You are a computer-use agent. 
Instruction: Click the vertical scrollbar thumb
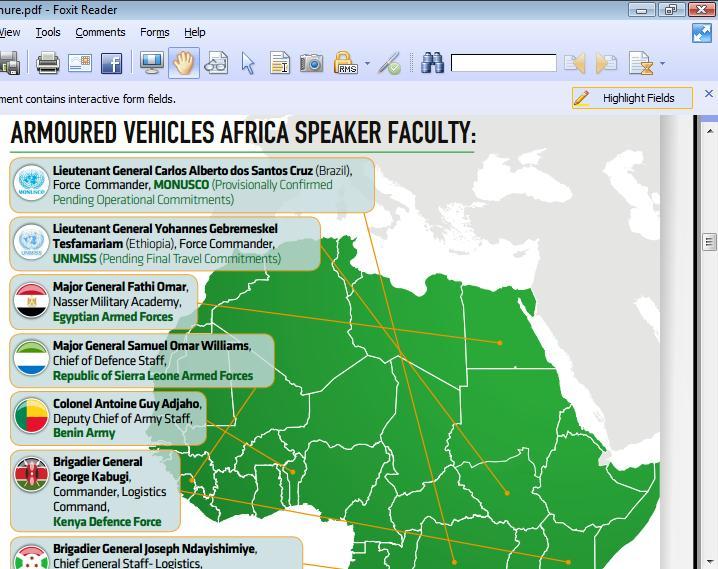click(709, 242)
